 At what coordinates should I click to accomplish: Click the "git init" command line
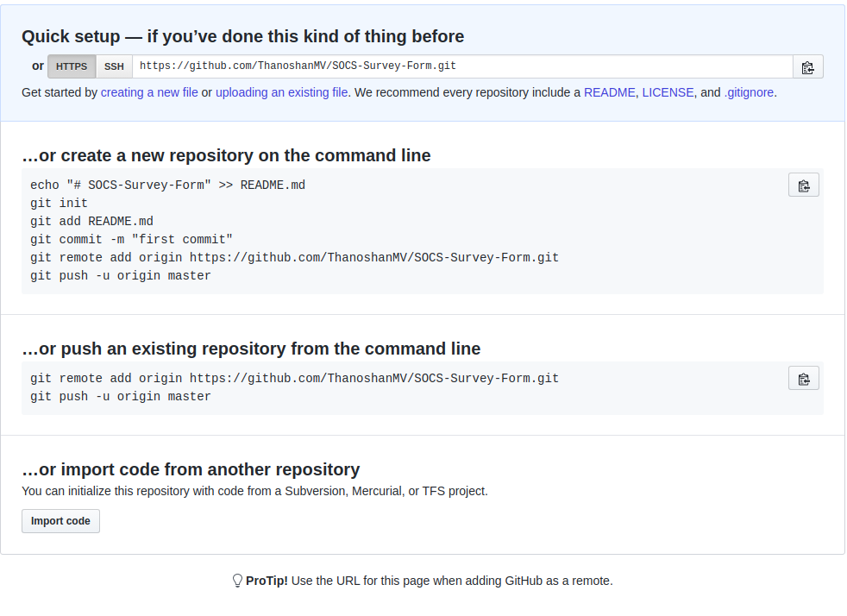coord(59,204)
